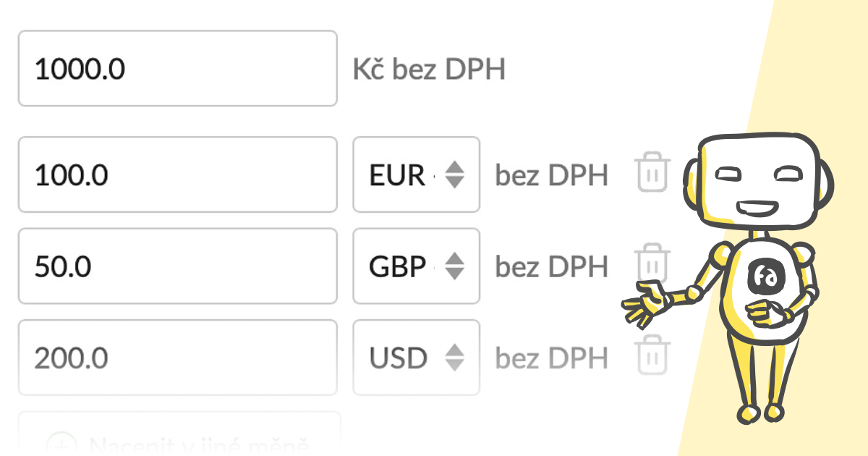
Task: Click the robot mascot's feet
Action: point(759,413)
